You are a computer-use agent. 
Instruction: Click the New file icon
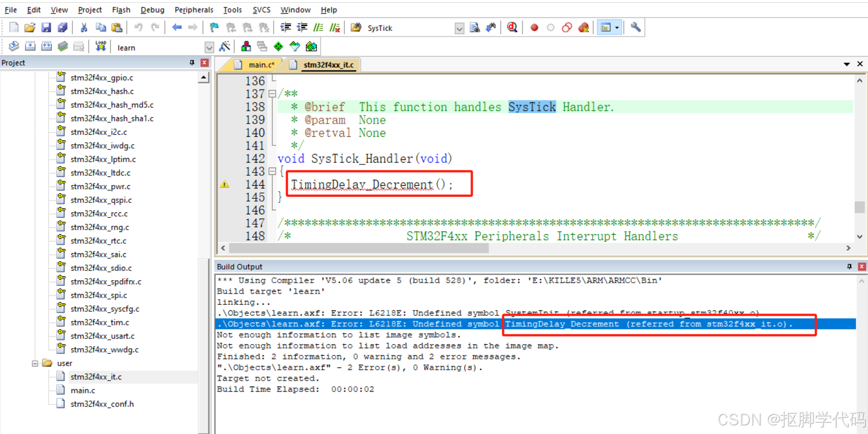coord(14,28)
